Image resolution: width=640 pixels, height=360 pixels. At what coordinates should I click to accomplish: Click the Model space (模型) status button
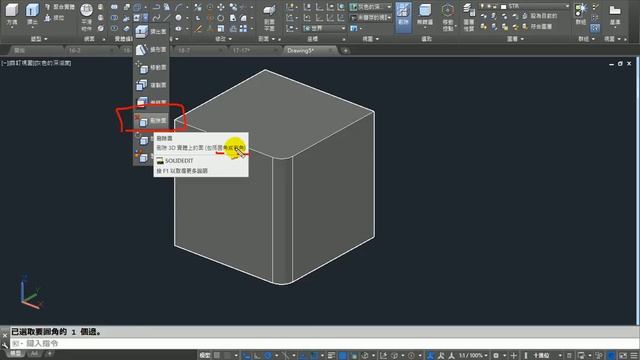pyautogui.click(x=205, y=356)
